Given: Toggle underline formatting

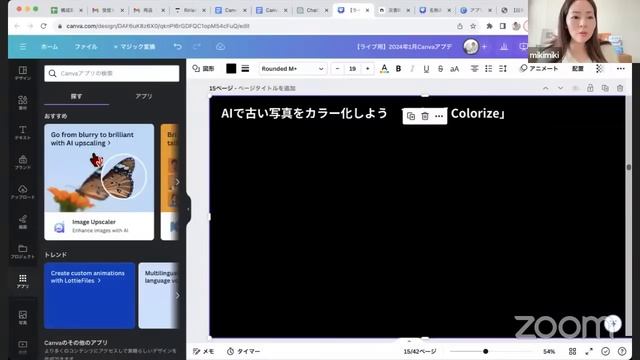Looking at the screenshot, I should pyautogui.click(x=426, y=69).
